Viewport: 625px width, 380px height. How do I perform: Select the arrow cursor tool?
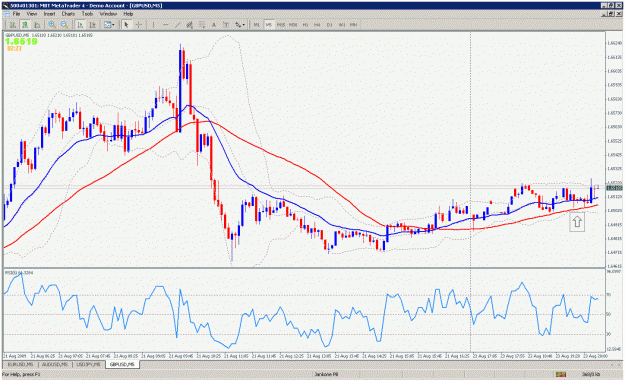click(x=126, y=25)
